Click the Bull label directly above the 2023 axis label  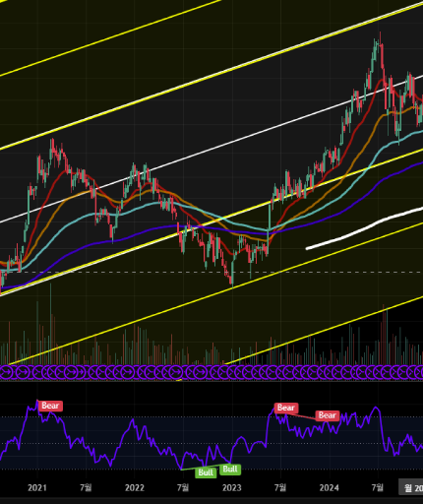tap(230, 470)
